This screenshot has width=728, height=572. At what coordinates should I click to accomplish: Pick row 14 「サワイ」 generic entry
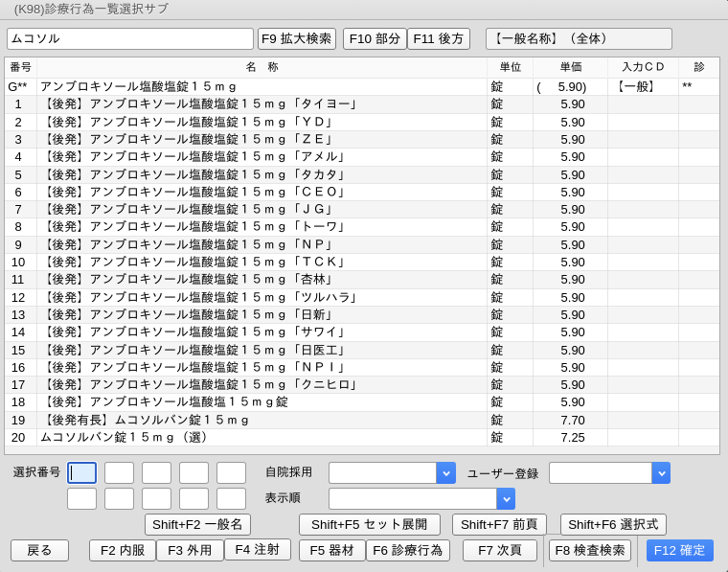point(261,332)
